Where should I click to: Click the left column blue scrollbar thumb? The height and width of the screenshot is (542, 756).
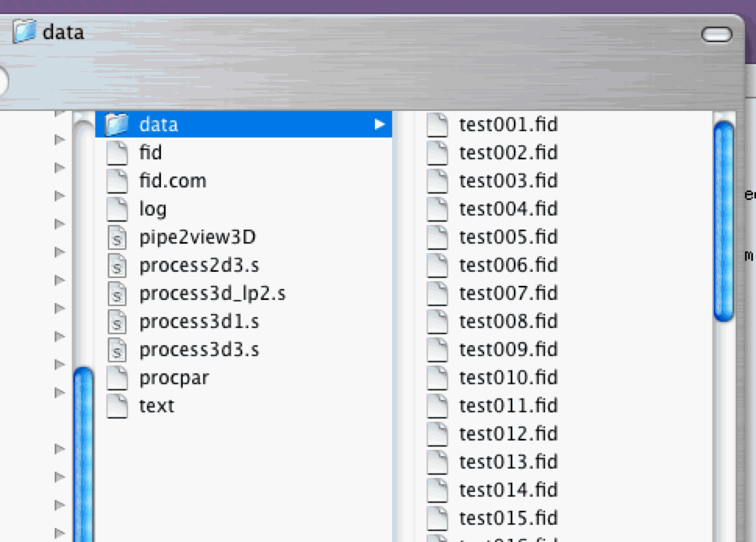point(83,453)
